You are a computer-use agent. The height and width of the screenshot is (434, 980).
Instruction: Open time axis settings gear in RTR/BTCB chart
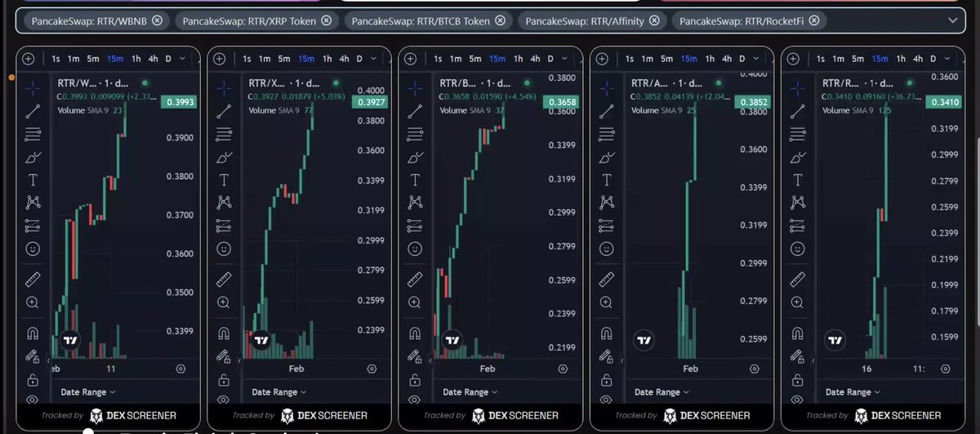(x=563, y=369)
